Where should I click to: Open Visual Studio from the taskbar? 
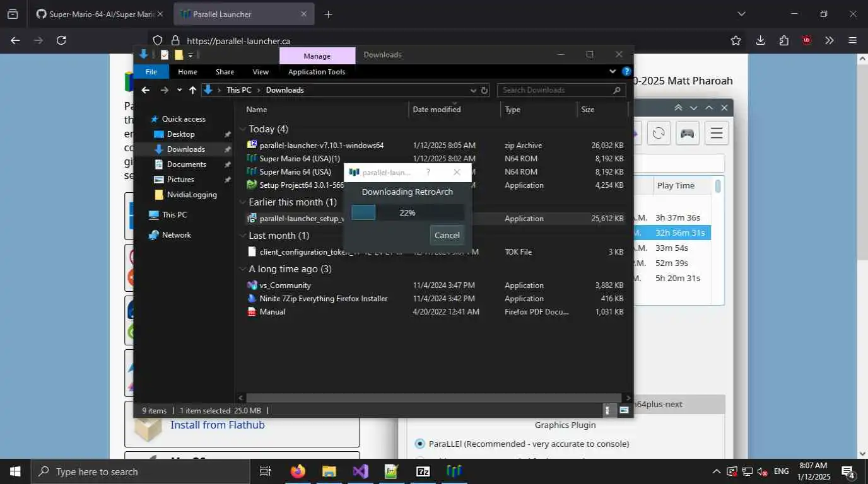(x=360, y=471)
